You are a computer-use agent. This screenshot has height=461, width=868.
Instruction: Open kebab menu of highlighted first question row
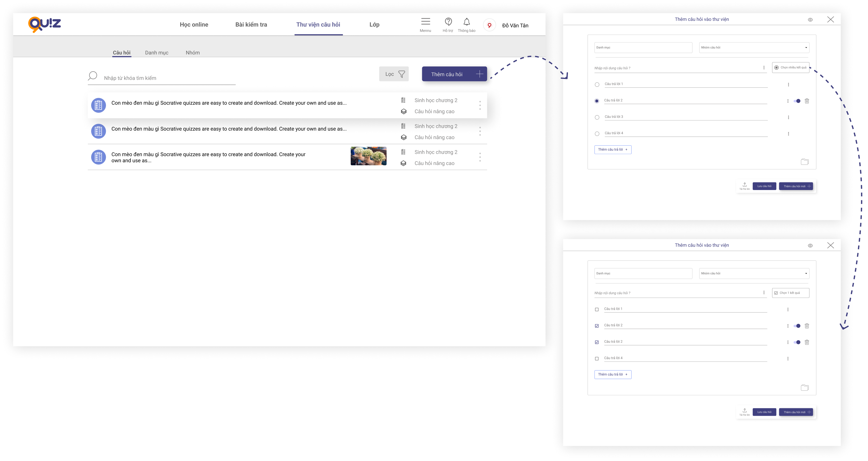pyautogui.click(x=480, y=105)
